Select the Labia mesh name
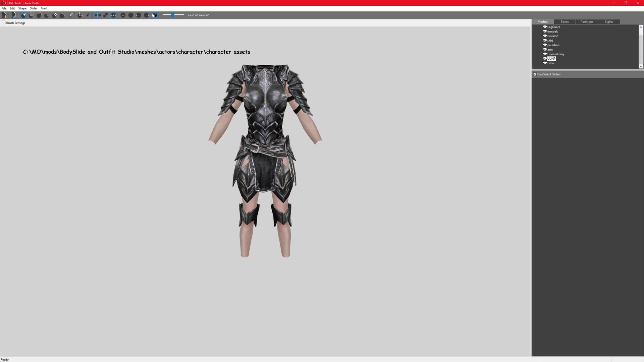Viewport: 644px width, 362px height. coord(551,63)
